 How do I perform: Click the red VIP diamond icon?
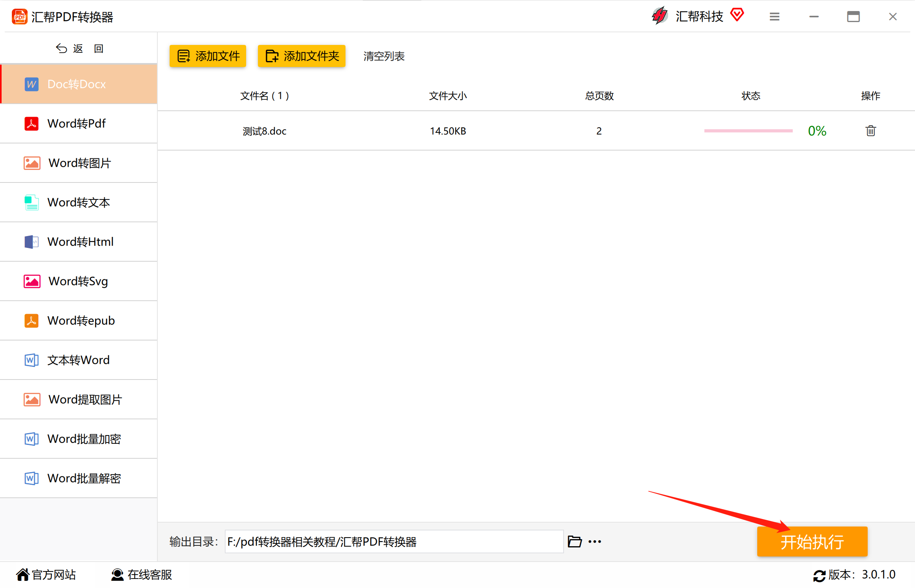(x=737, y=15)
